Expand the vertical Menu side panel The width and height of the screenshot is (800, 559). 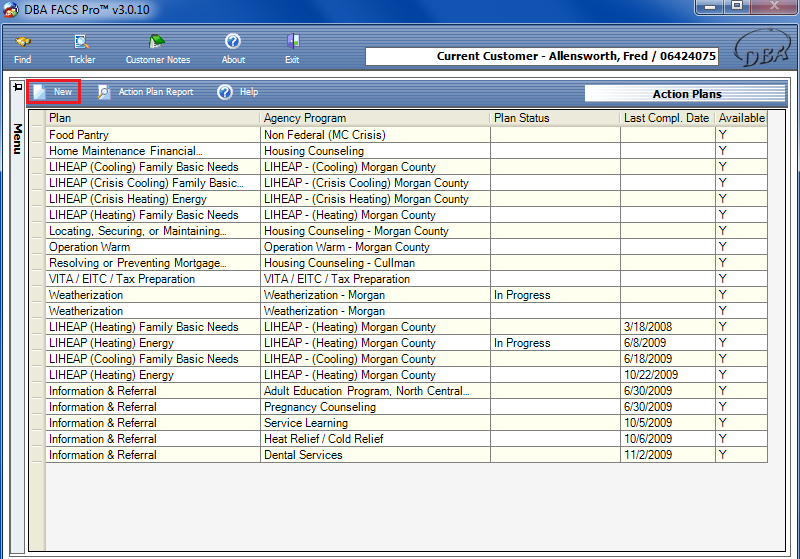tap(17, 138)
